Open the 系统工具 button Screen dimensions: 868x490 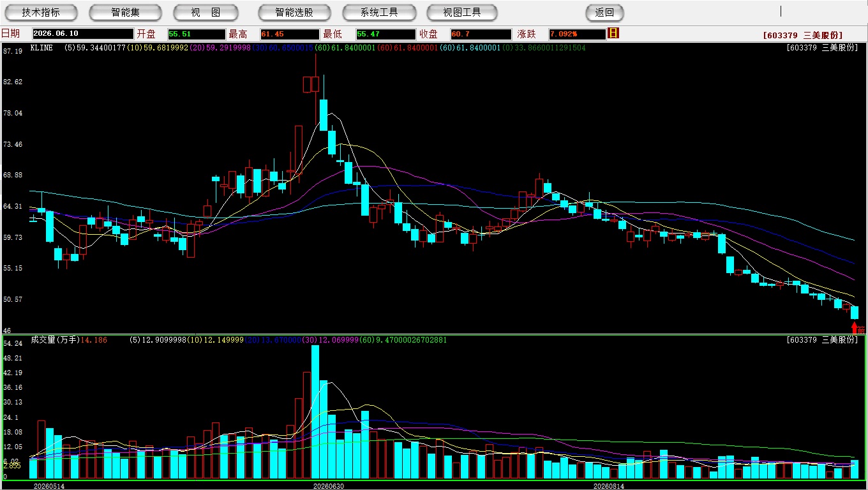[x=379, y=12]
